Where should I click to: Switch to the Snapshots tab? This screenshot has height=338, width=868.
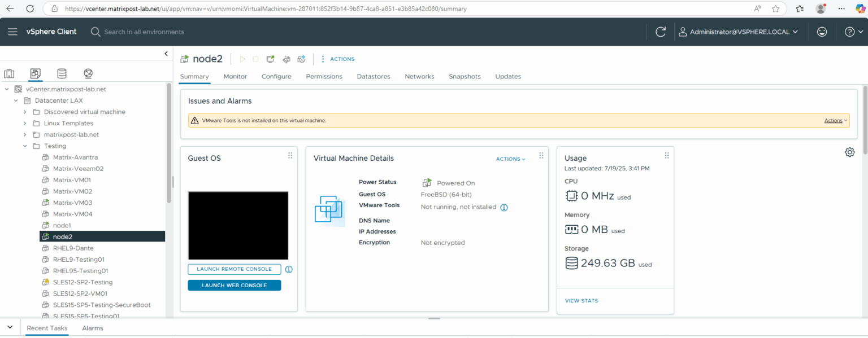pos(464,76)
